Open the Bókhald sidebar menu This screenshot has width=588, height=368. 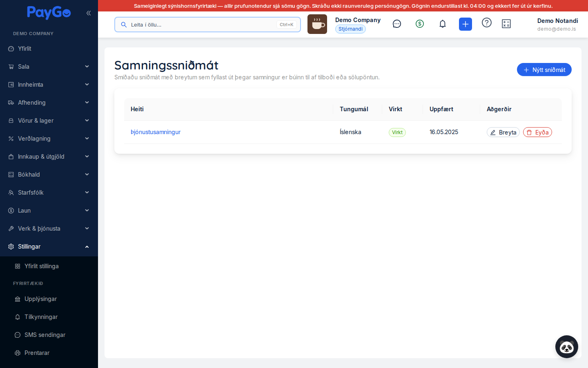click(x=49, y=175)
